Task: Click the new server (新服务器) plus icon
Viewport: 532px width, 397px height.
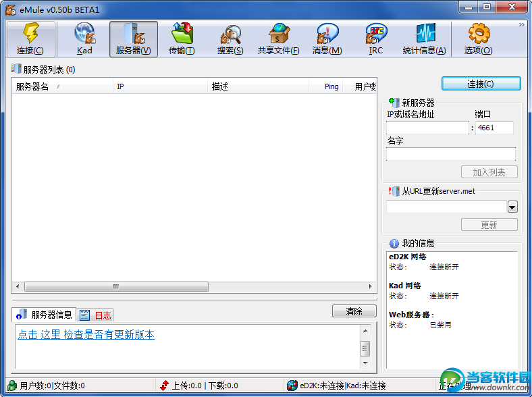Action: 394,102
